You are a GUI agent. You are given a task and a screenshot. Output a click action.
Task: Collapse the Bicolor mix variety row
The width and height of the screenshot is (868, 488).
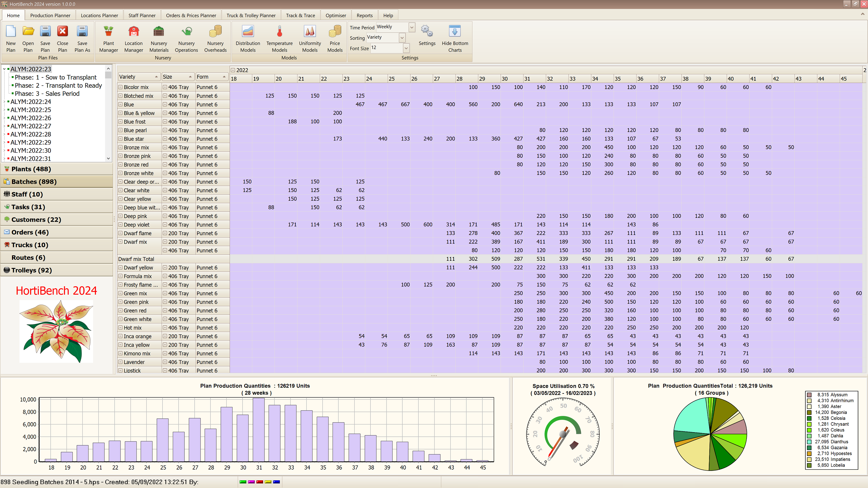120,87
